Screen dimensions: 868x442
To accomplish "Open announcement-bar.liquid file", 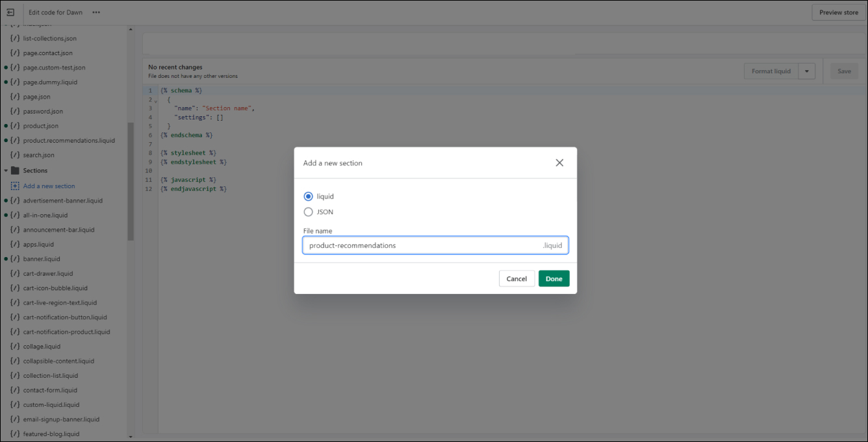I will (x=58, y=230).
